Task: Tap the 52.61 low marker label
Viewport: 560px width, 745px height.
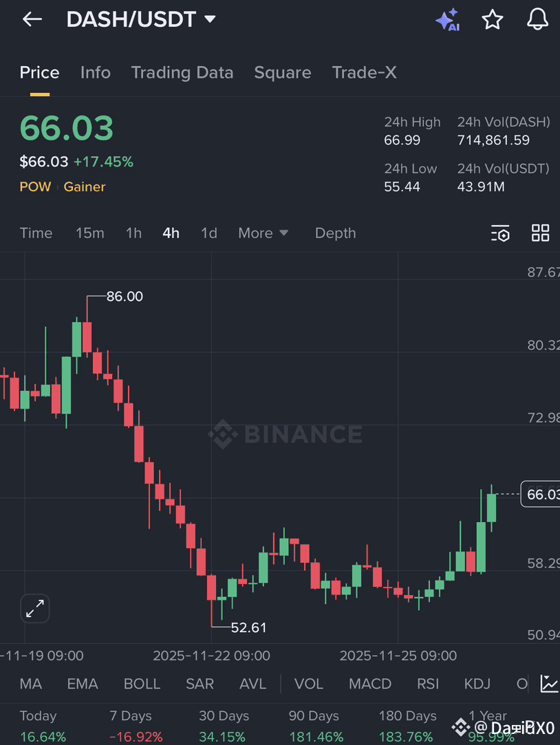Action: 249,627
